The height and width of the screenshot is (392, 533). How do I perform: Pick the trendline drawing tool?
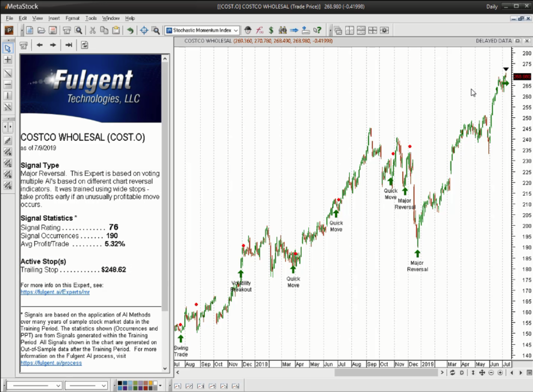pos(7,73)
